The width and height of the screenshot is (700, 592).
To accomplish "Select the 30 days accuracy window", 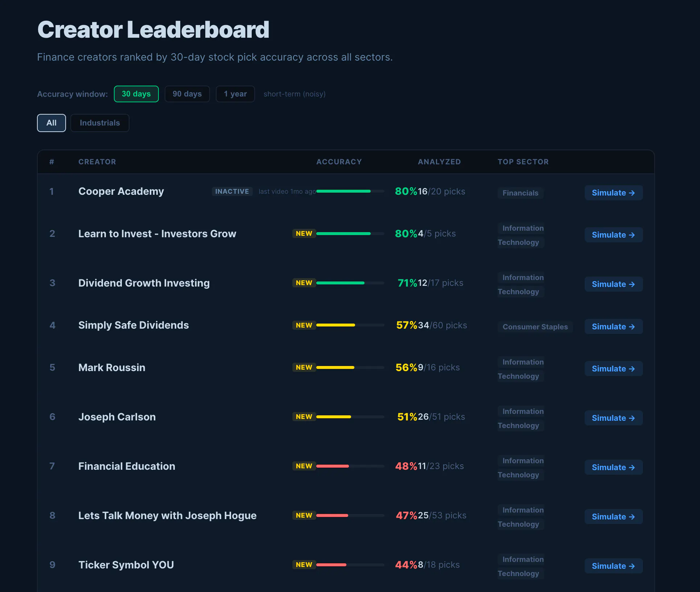I will (x=136, y=94).
